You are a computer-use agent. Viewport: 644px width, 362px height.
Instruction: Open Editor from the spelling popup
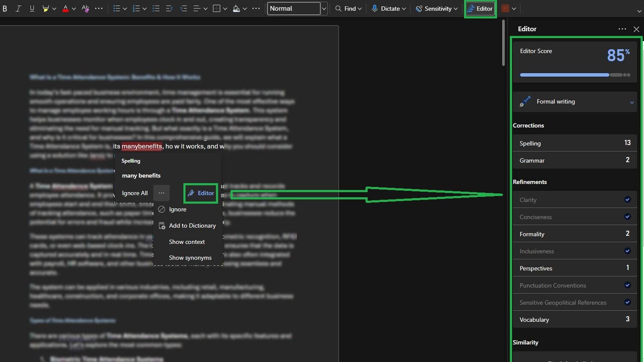coord(201,193)
